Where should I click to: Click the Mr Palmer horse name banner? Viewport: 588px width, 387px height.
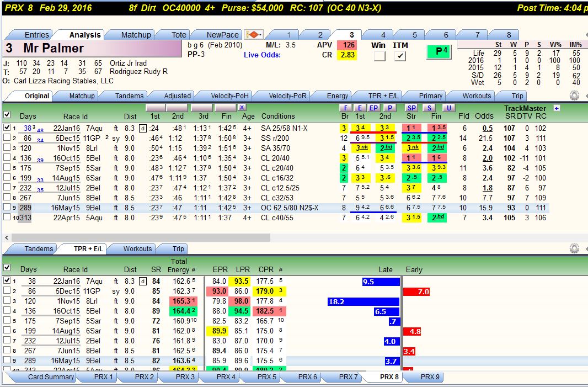click(92, 49)
